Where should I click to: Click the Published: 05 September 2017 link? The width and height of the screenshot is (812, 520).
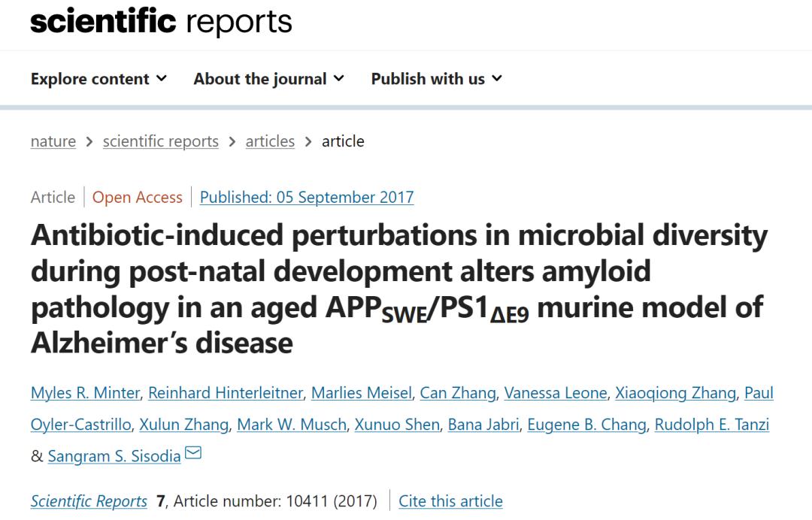pyautogui.click(x=307, y=197)
